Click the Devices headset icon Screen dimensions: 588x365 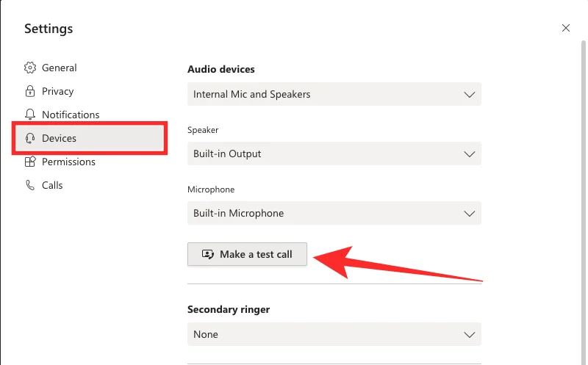[30, 138]
